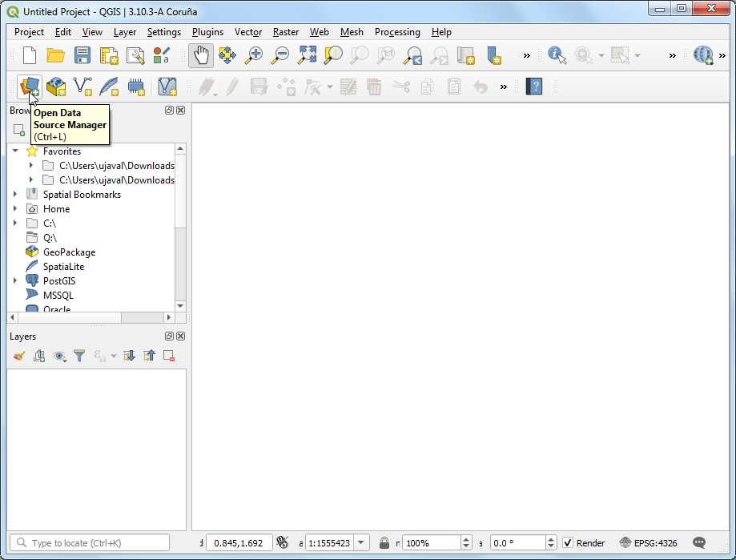Expand the Spatial Bookmarks node
This screenshot has height=560, width=736.
click(15, 194)
